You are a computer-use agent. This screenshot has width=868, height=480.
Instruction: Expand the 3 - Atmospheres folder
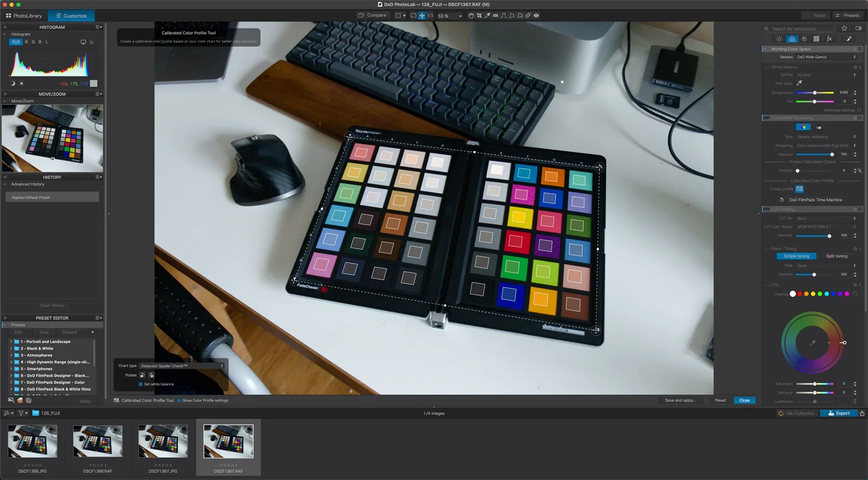click(11, 355)
